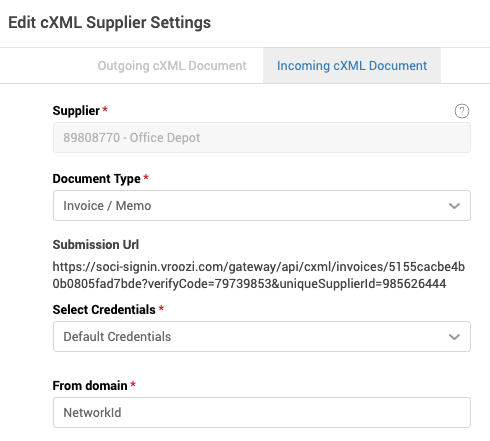Click the red asterisk beside Select Credentials
This screenshot has height=441, width=490.
click(161, 308)
